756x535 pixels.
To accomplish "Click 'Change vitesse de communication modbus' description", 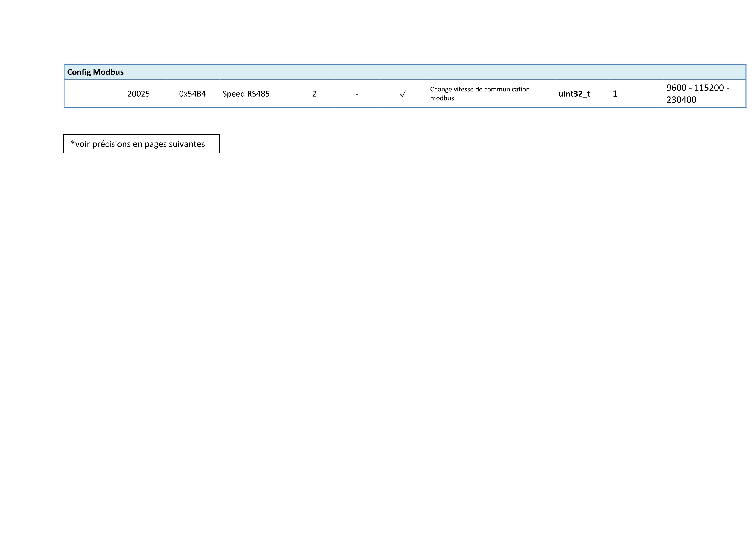I will [480, 94].
